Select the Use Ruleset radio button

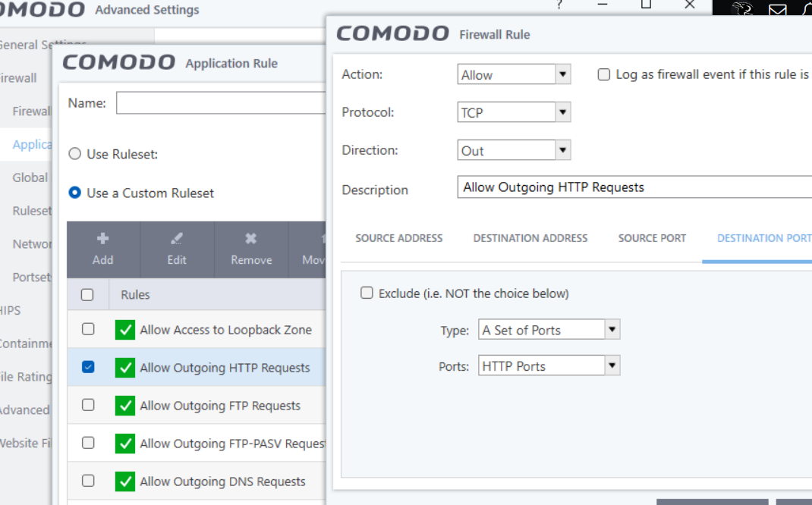pyautogui.click(x=75, y=154)
